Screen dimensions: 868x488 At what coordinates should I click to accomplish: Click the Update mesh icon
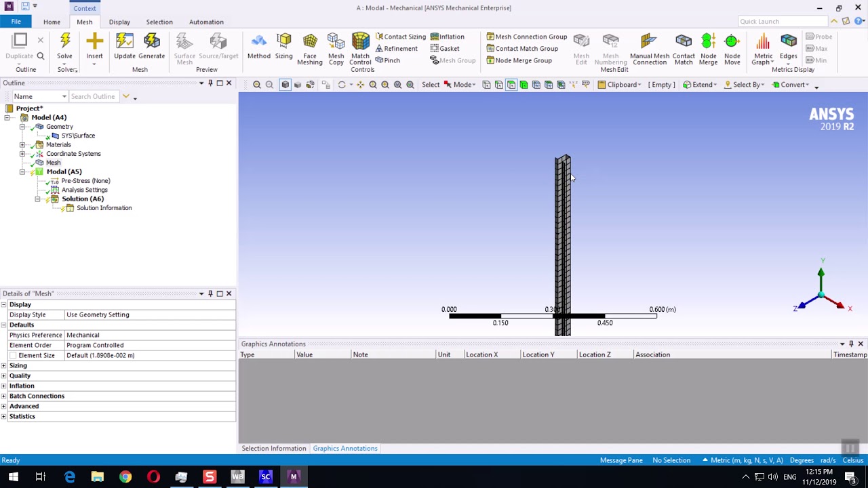[125, 42]
